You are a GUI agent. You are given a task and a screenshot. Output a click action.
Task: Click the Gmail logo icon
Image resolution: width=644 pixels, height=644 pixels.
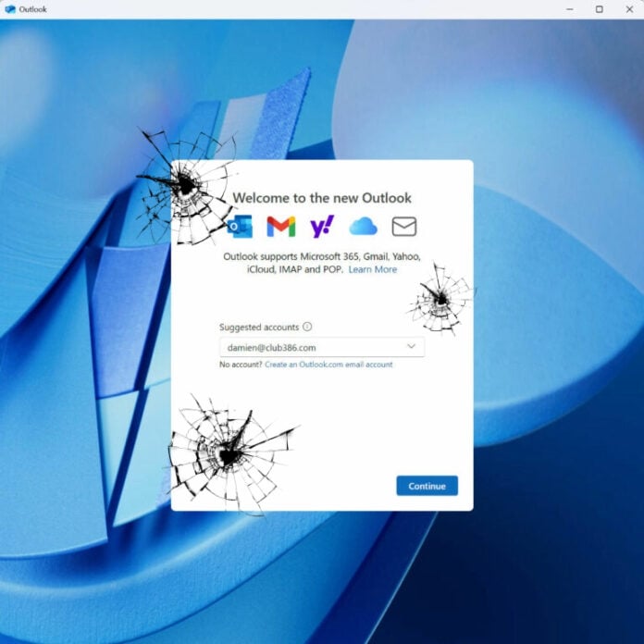point(281,227)
